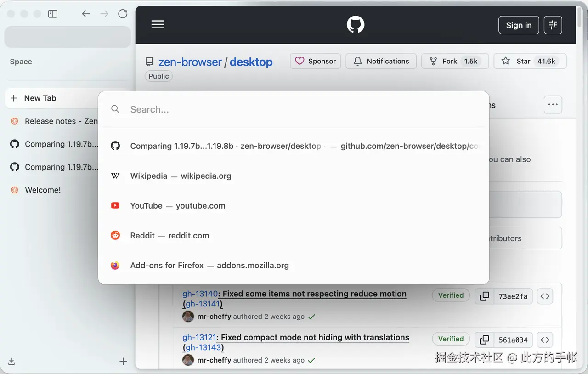The height and width of the screenshot is (374, 588).
Task: Open the zen-browser owner link
Action: pos(190,62)
